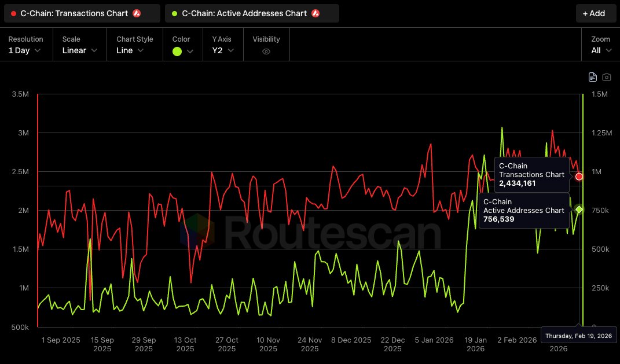Click the 13 Oct 2025 axis label
This screenshot has height=364, width=620.
(185, 344)
